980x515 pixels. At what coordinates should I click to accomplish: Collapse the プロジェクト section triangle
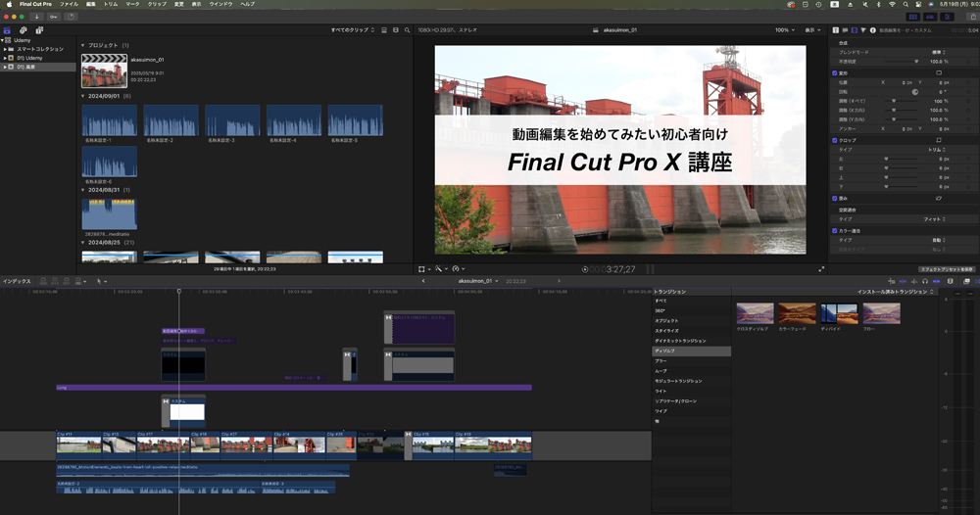click(82, 46)
